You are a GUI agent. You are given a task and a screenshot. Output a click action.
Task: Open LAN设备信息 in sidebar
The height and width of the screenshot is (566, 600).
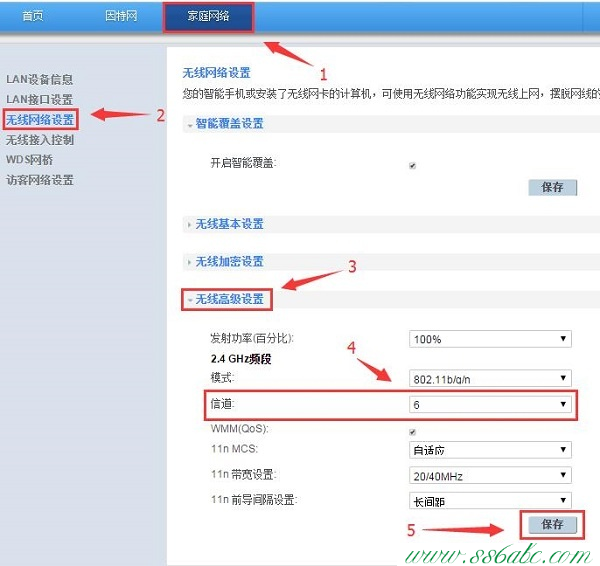39,79
